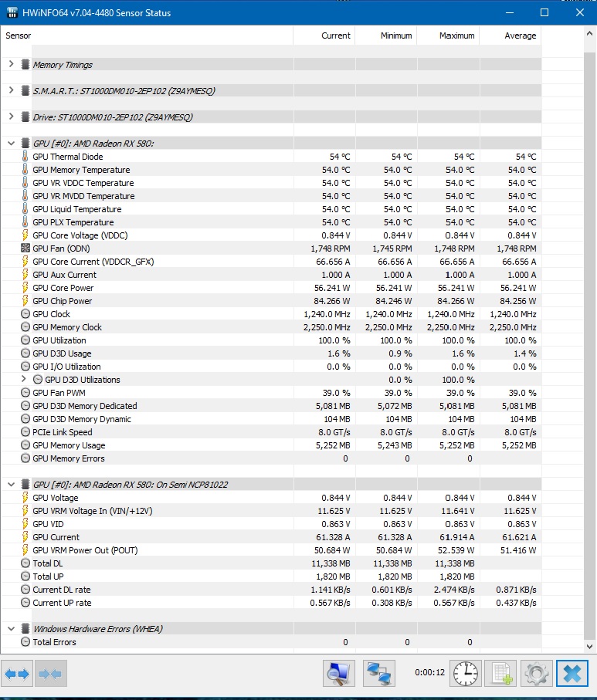Click thermometer icon beside GPU Thermal Diode
The width and height of the screenshot is (597, 700).
(25, 157)
